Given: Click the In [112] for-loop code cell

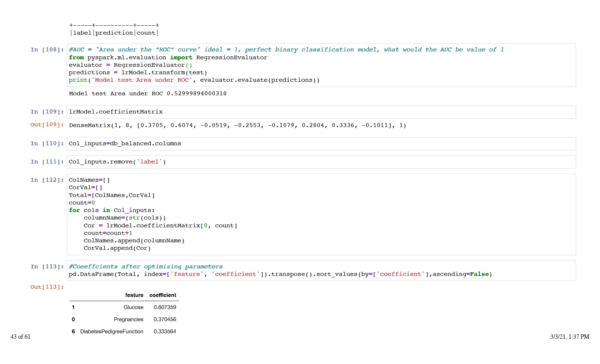Looking at the screenshot, I should pyautogui.click(x=321, y=214).
